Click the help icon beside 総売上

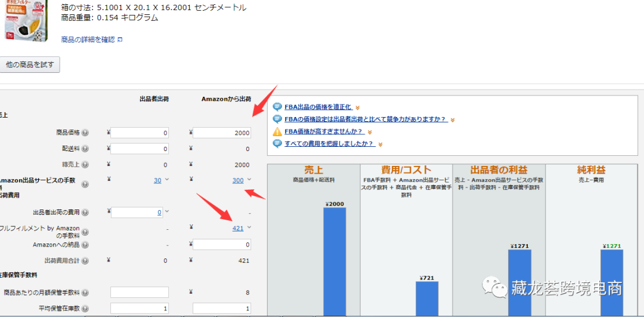[85, 165]
